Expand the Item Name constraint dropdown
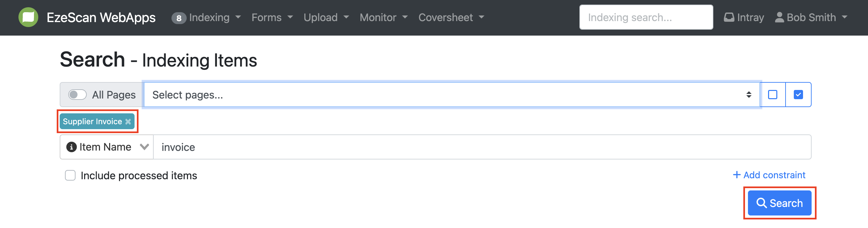This screenshot has width=868, height=228. (144, 147)
